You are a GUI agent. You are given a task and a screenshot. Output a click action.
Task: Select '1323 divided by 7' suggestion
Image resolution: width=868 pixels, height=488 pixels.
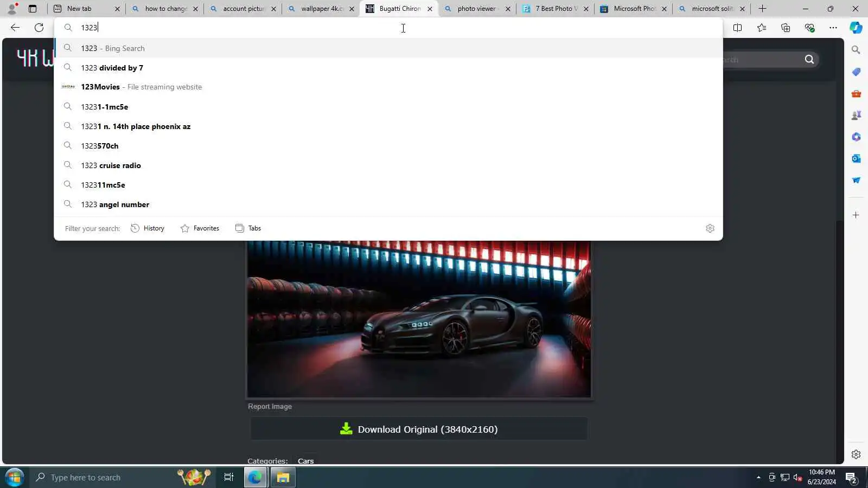tap(388, 68)
